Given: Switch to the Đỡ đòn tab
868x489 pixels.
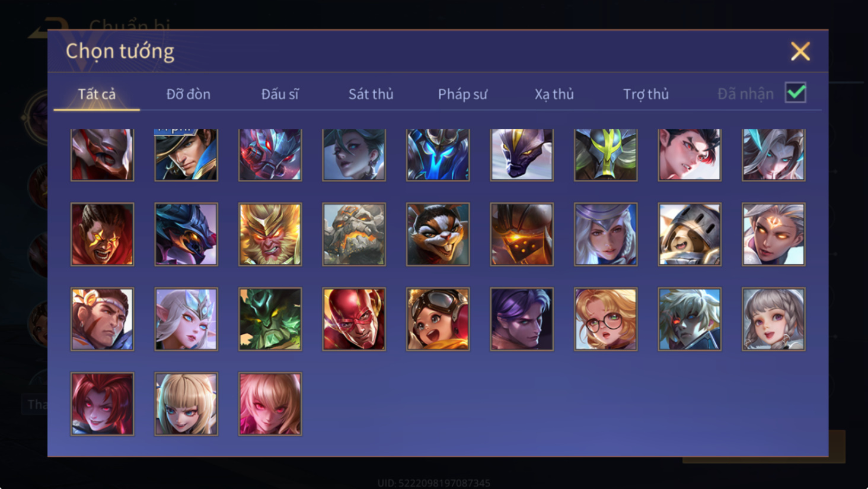Looking at the screenshot, I should tap(188, 94).
